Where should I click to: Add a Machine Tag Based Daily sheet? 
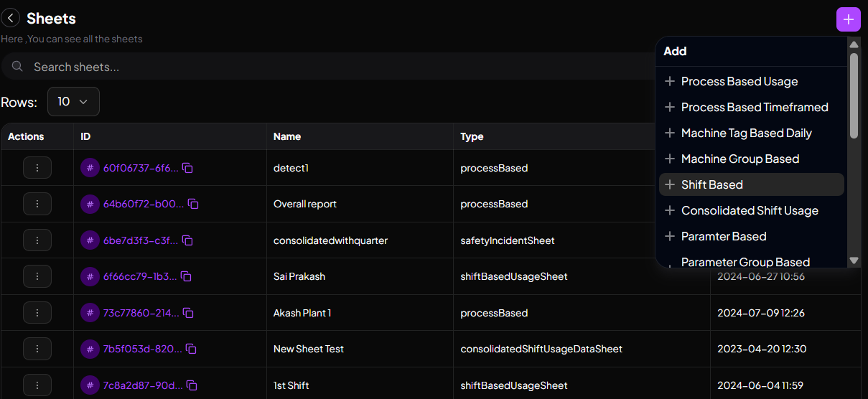pyautogui.click(x=751, y=133)
